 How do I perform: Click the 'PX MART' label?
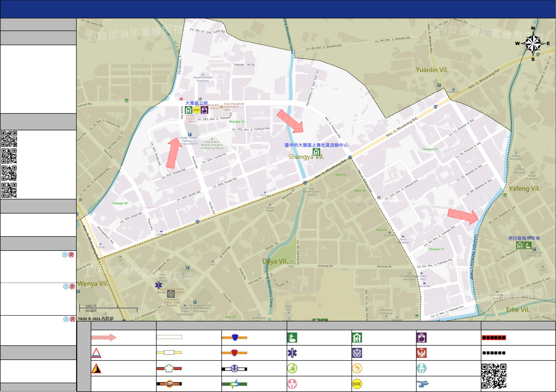coord(389,235)
